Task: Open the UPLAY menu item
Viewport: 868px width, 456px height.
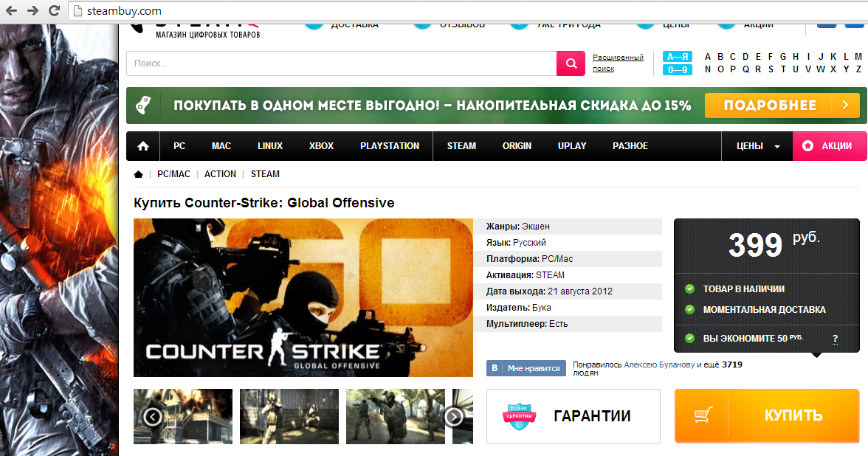Action: pos(572,146)
